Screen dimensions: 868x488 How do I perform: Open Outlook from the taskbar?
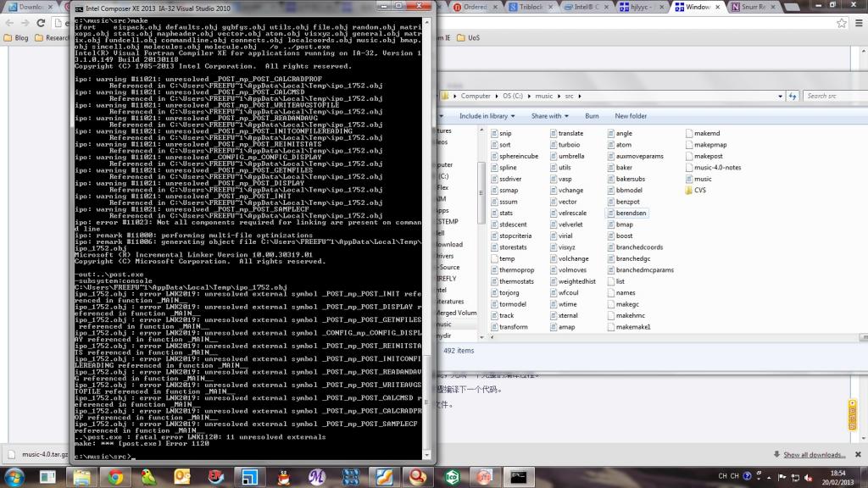[182, 477]
